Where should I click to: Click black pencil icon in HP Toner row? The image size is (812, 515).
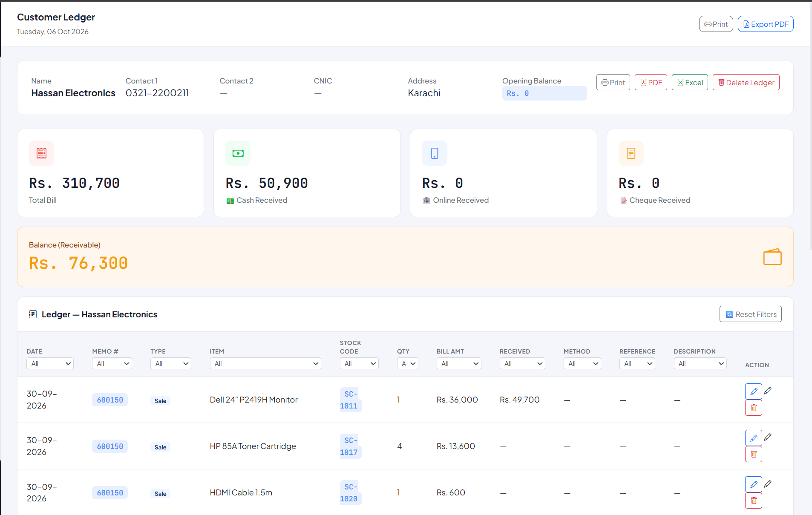(x=768, y=437)
